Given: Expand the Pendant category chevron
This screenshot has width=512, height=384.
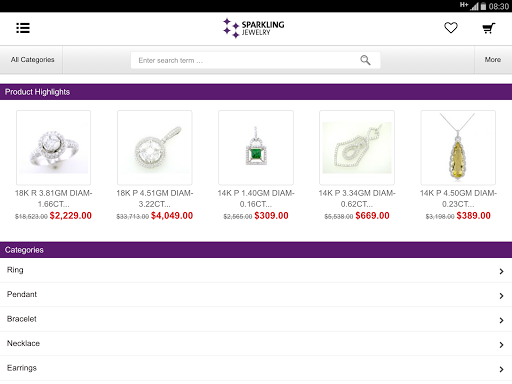Looking at the screenshot, I should (501, 296).
